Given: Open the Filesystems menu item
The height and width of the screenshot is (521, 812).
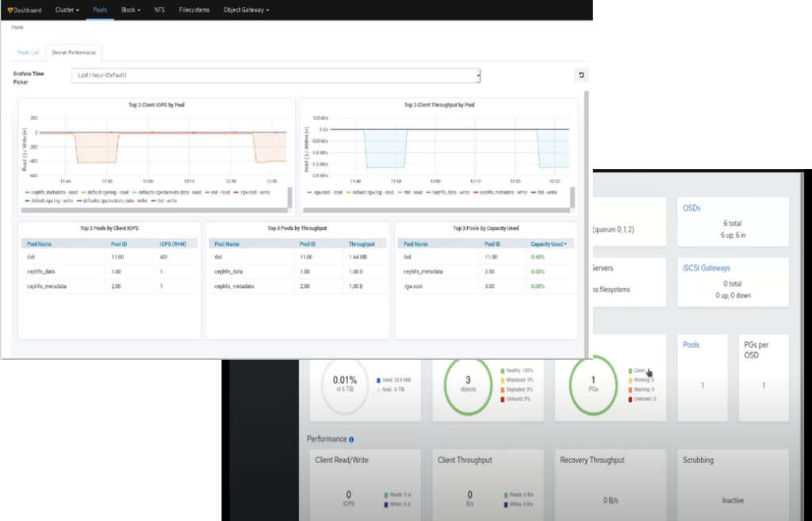Looking at the screenshot, I should (x=194, y=10).
